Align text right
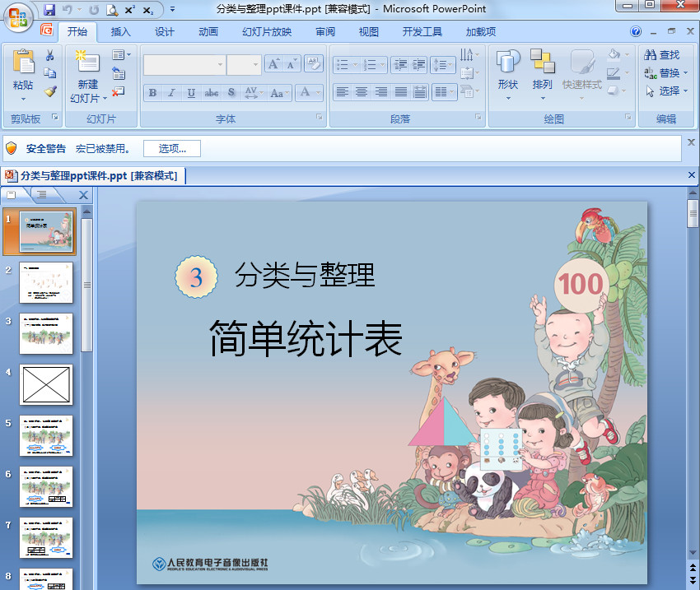 pos(380,92)
